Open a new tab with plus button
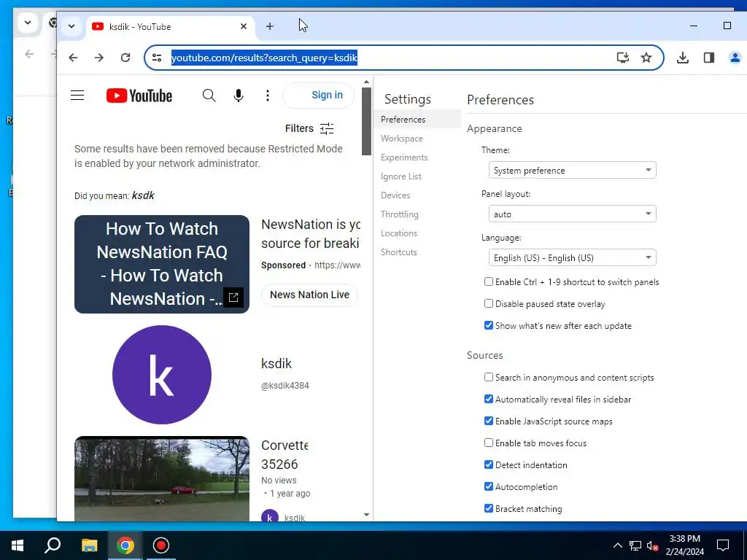The width and height of the screenshot is (747, 560). pyautogui.click(x=270, y=27)
